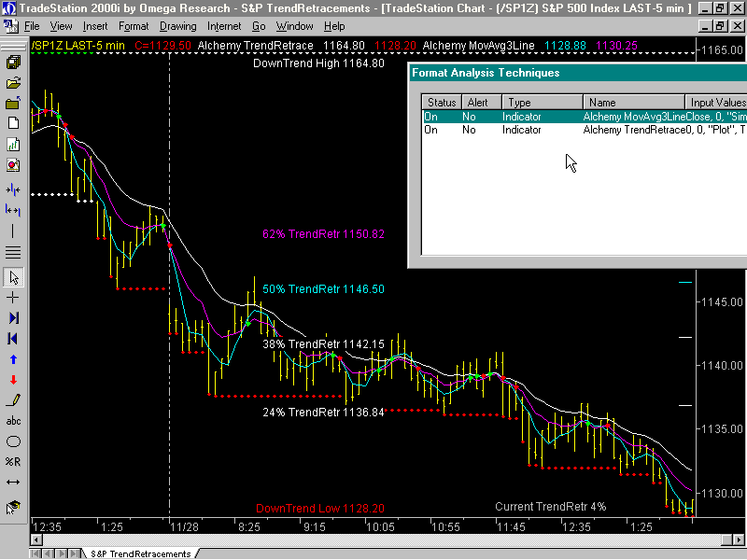747x560 pixels.
Task: Select the ellipse drawing tool
Action: pos(13,441)
